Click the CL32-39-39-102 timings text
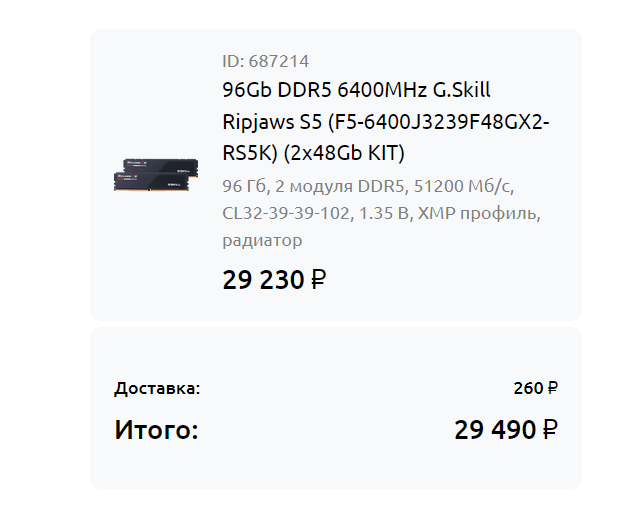 point(286,213)
